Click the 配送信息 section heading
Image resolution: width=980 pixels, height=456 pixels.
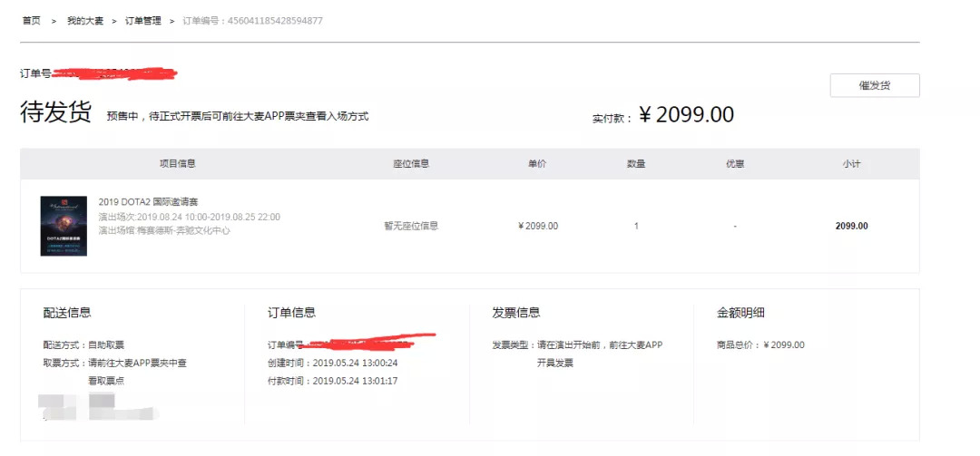coord(67,313)
